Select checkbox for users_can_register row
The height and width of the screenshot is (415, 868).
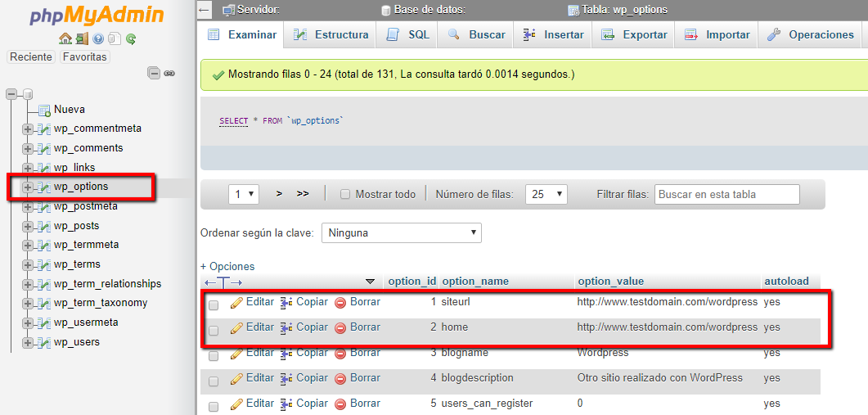pyautogui.click(x=214, y=406)
